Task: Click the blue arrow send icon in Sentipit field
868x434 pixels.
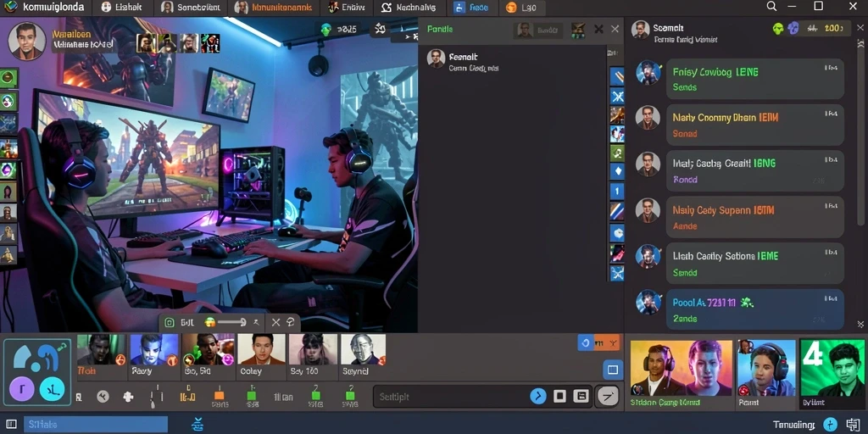Action: coord(538,396)
